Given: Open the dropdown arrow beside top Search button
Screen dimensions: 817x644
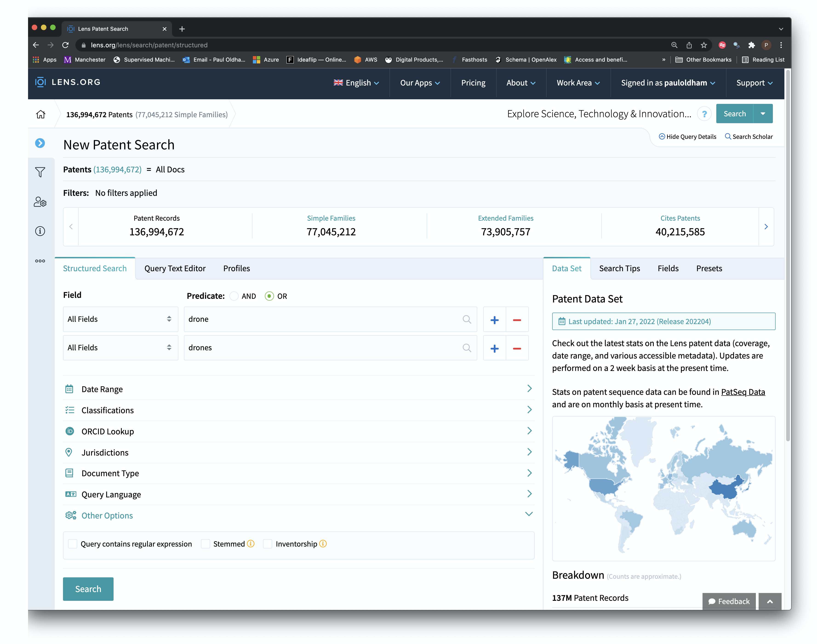Looking at the screenshot, I should pos(763,114).
